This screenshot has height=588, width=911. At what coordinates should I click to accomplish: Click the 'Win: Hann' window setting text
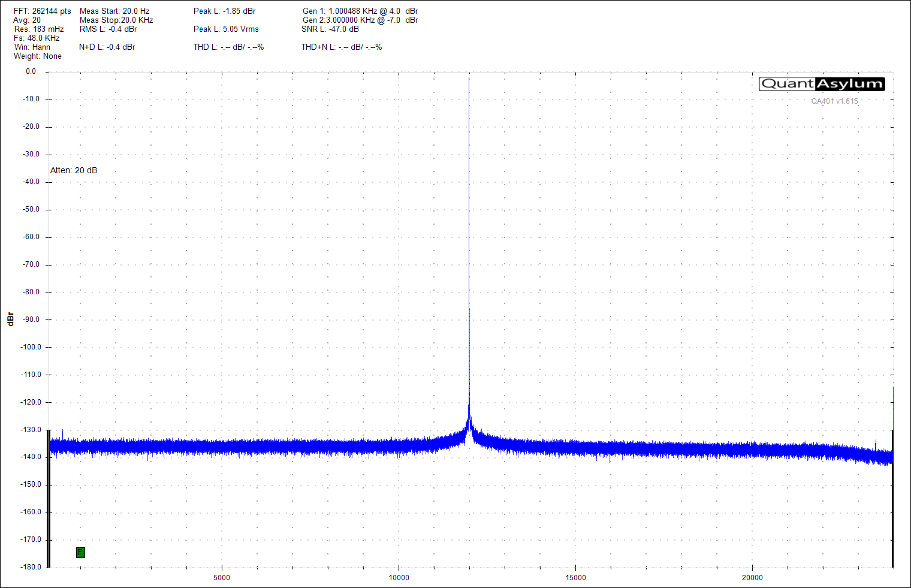[x=32, y=47]
